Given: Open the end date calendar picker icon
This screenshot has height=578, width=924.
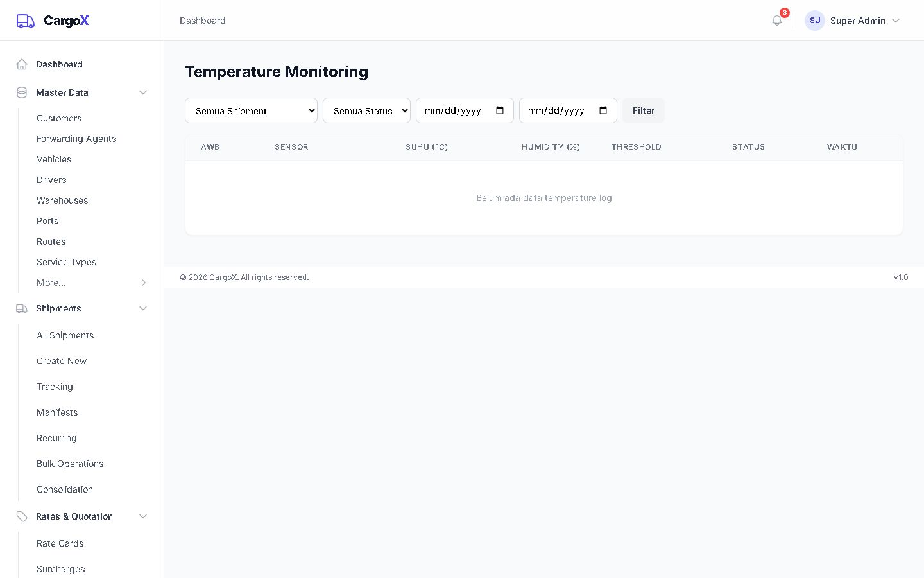Looking at the screenshot, I should (x=603, y=110).
